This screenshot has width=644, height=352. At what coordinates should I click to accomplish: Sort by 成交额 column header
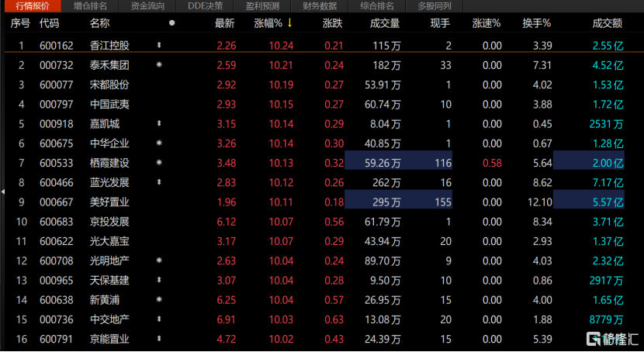[607, 23]
